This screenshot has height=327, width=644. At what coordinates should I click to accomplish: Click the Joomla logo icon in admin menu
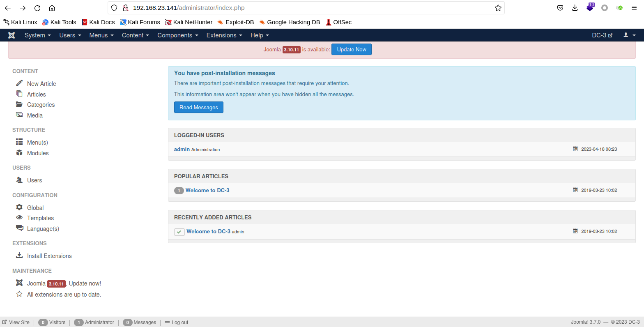tap(11, 35)
